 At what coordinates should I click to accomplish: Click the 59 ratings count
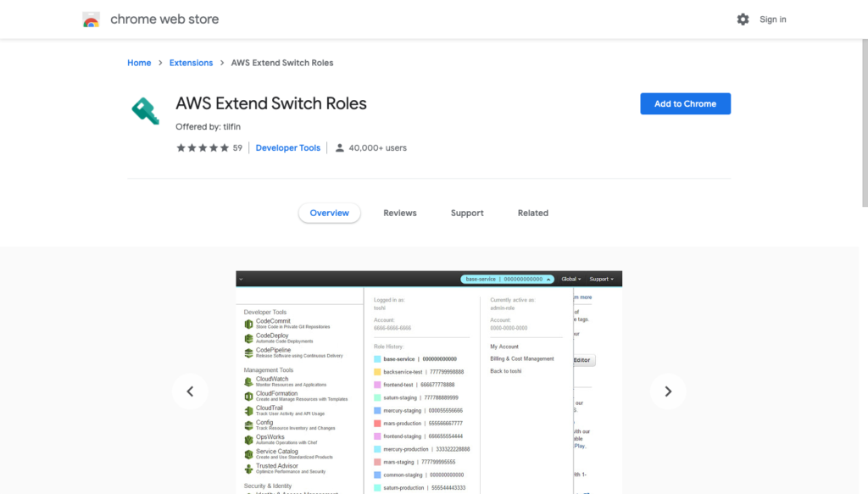(x=237, y=147)
